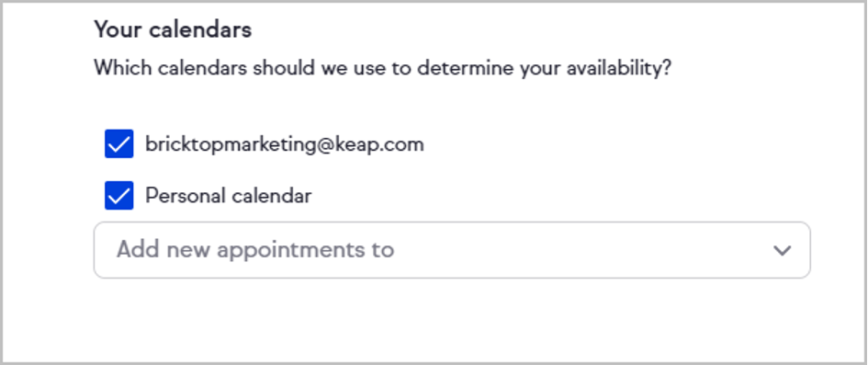Image resolution: width=868 pixels, height=365 pixels.
Task: Click the Your calendars heading
Action: pyautogui.click(x=173, y=30)
